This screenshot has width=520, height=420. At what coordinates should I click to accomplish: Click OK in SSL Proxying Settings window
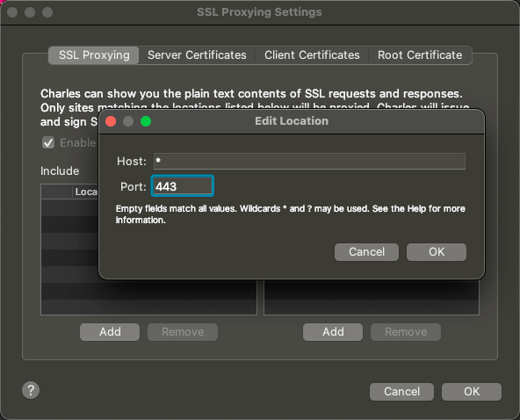point(472,392)
